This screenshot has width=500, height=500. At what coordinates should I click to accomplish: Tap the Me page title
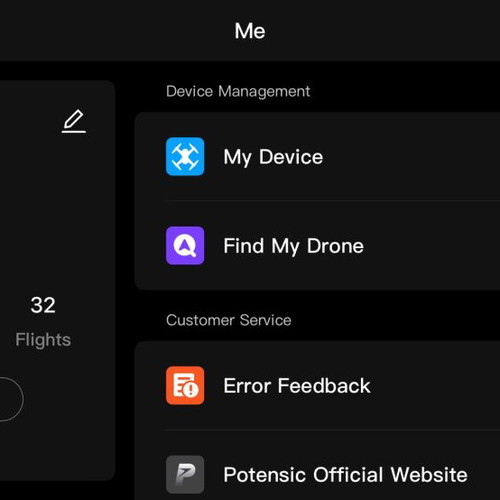(x=250, y=31)
